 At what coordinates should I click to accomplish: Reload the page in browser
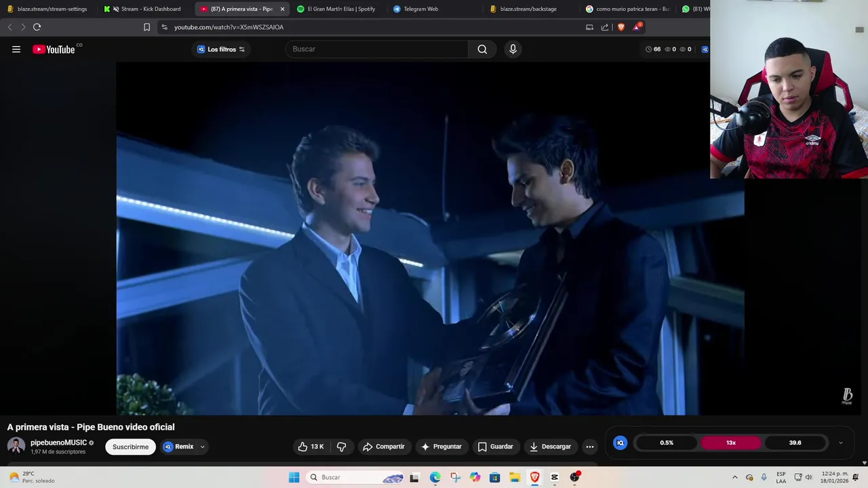pos(37,27)
